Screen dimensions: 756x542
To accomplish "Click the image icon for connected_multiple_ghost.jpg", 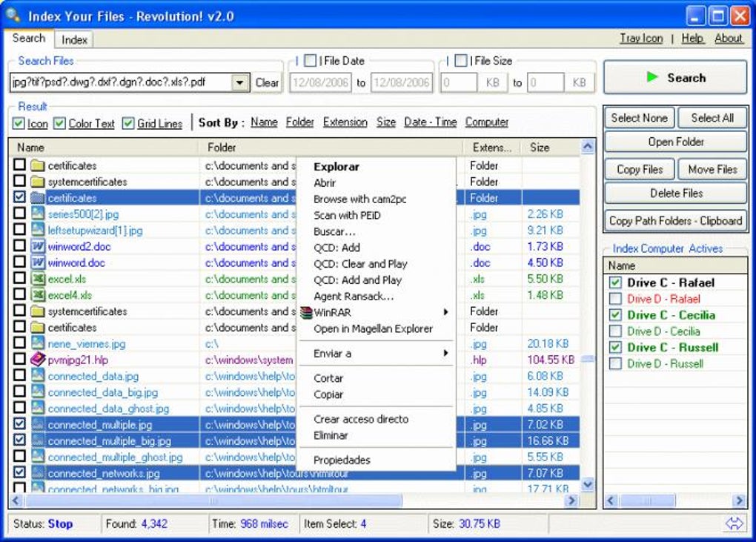I will tap(38, 457).
